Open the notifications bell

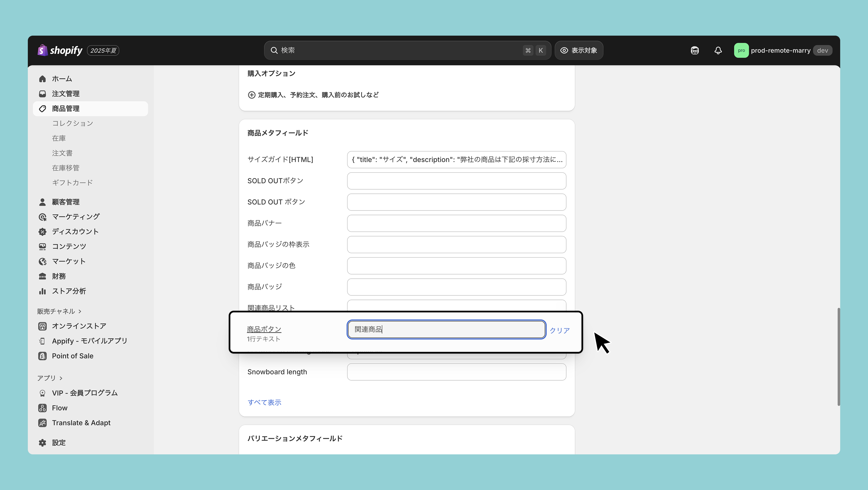718,51
